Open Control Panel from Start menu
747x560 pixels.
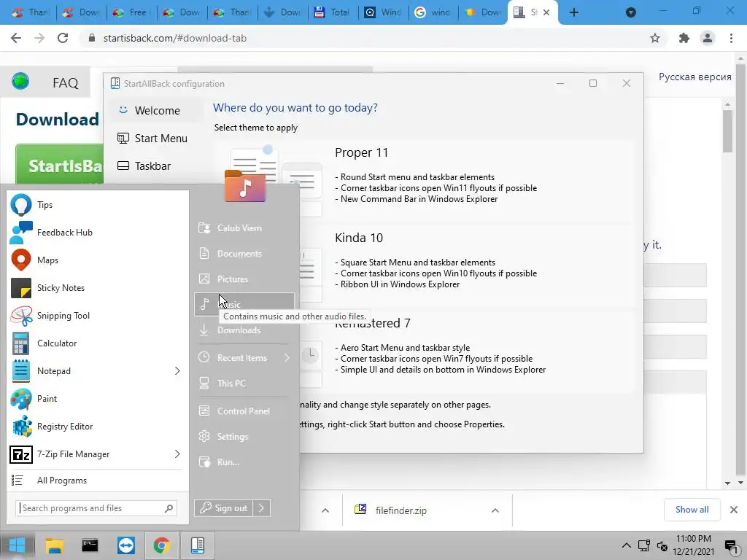tap(244, 411)
